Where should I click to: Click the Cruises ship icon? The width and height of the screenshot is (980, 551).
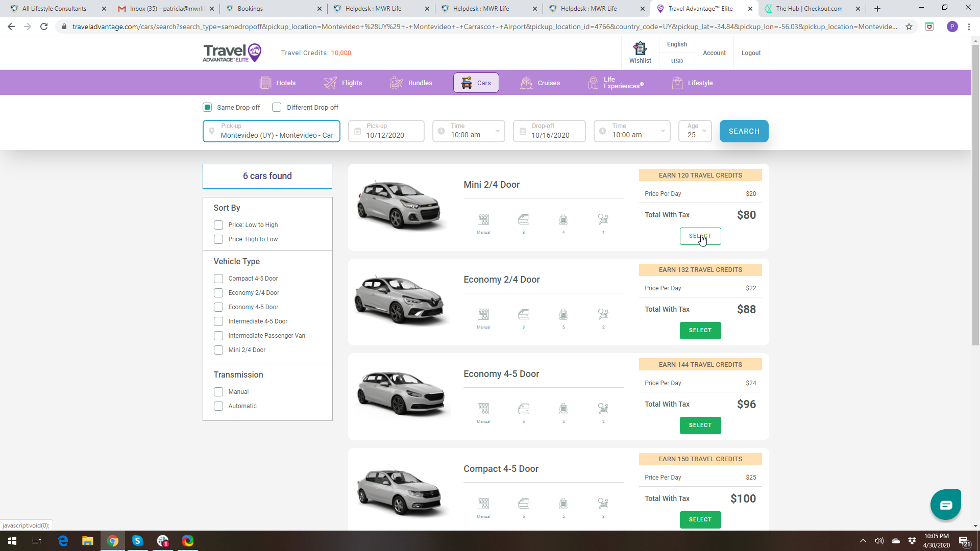pyautogui.click(x=526, y=83)
